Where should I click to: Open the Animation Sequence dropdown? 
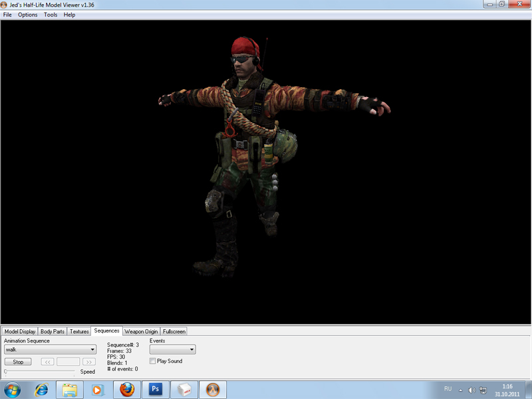[x=50, y=349]
